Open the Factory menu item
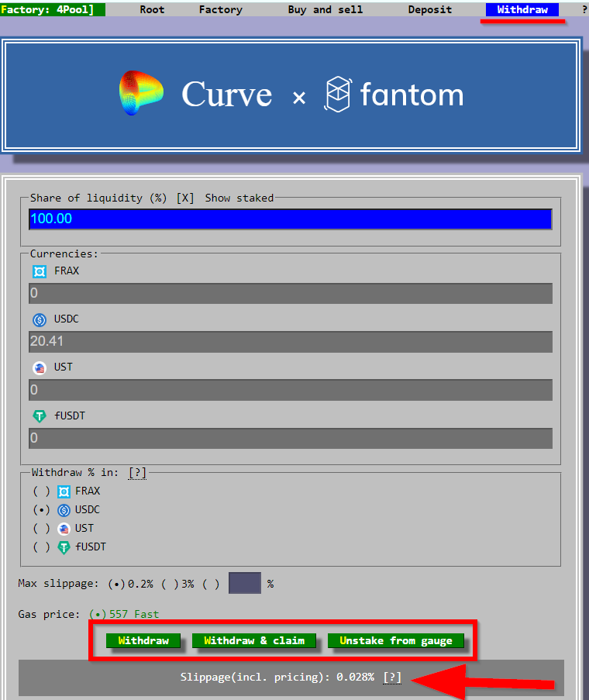589x700 pixels. coord(220,9)
